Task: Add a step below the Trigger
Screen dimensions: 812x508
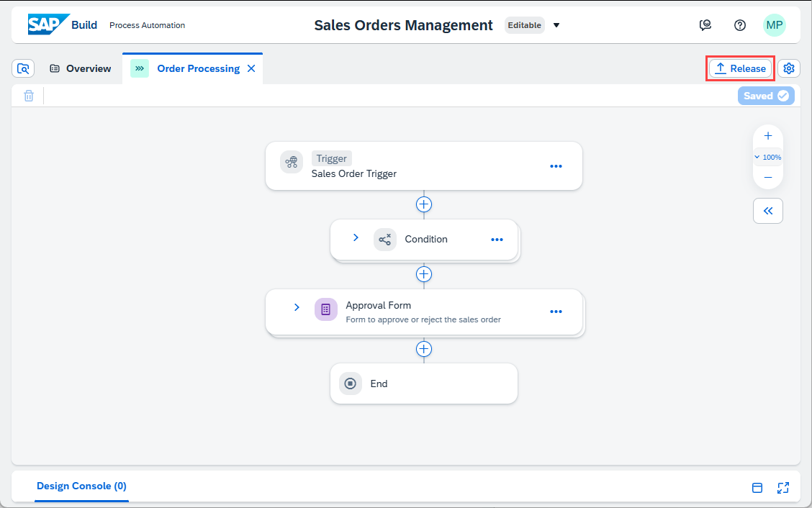Action: tap(423, 204)
